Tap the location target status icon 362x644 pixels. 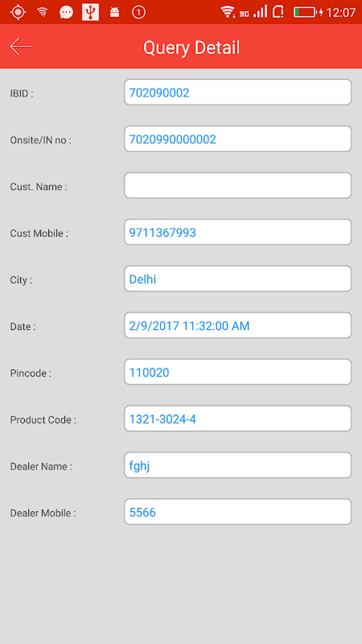click(x=18, y=12)
